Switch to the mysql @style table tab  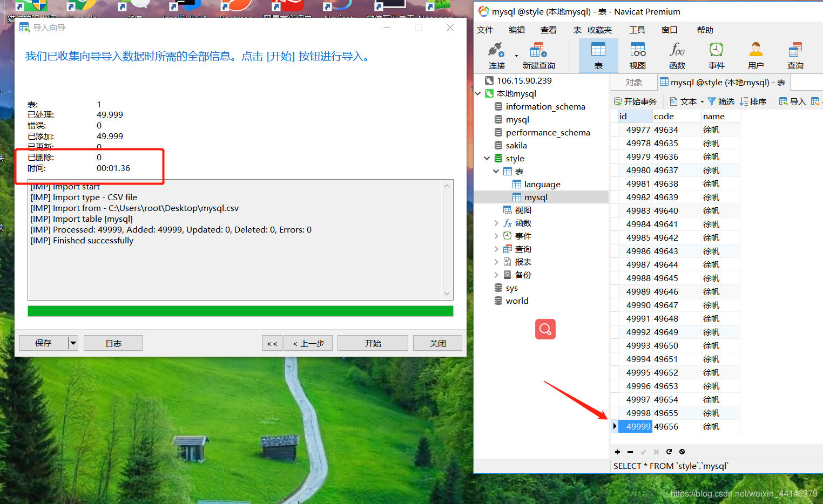(x=723, y=82)
